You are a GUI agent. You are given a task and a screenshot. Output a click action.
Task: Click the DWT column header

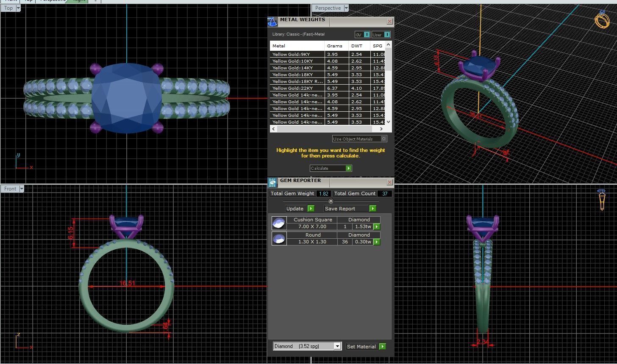pyautogui.click(x=360, y=46)
